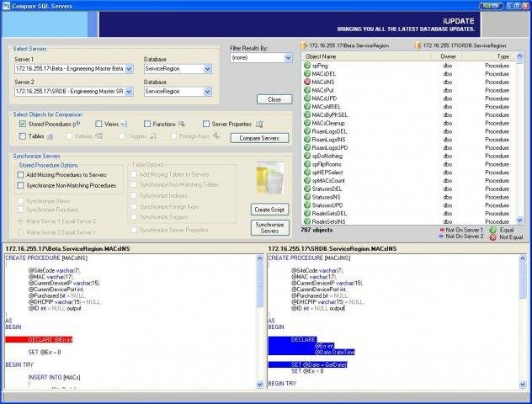532x404 pixels.
Task: Click the status icon next to spDoNothing
Action: coord(307,156)
